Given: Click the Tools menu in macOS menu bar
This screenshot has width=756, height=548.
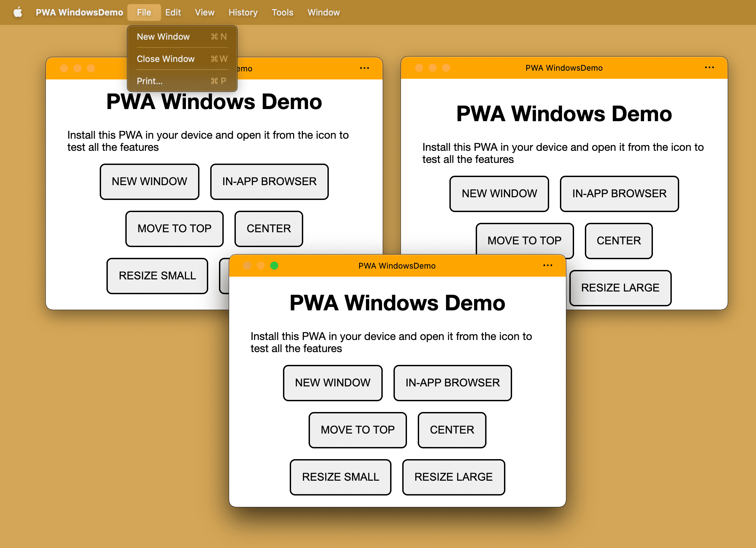Looking at the screenshot, I should (x=282, y=12).
